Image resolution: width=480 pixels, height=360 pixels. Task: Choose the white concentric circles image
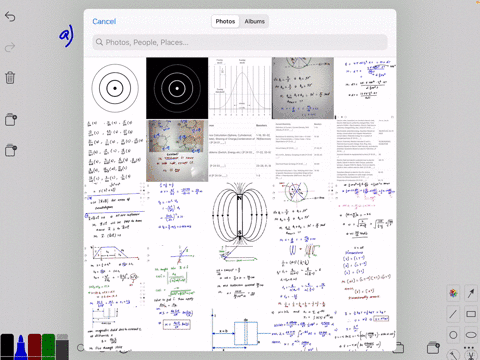(115, 88)
